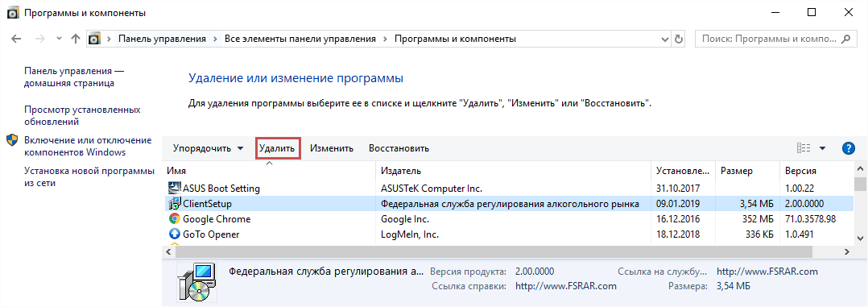
Task: Click the ASUS Boot Setting icon
Action: [x=175, y=189]
